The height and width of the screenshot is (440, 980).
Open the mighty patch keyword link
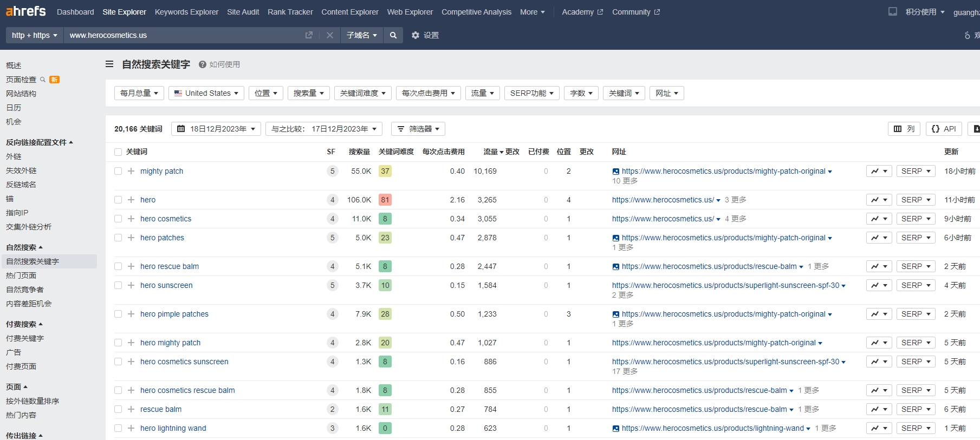click(161, 171)
